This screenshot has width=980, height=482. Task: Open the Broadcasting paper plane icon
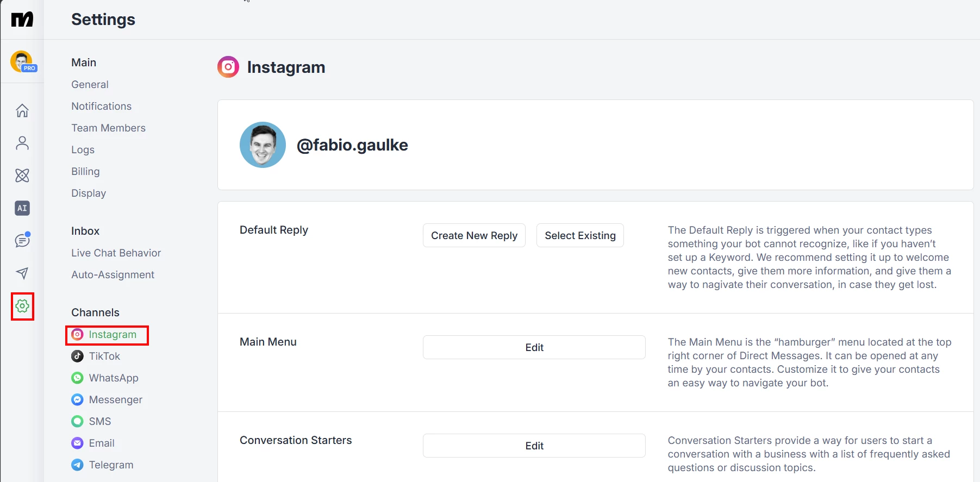22,273
